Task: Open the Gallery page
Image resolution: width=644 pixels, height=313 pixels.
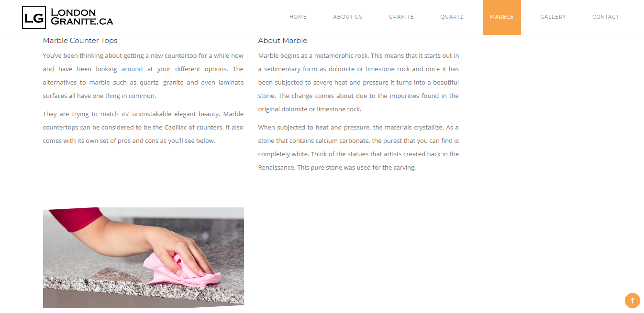Action: [x=553, y=17]
